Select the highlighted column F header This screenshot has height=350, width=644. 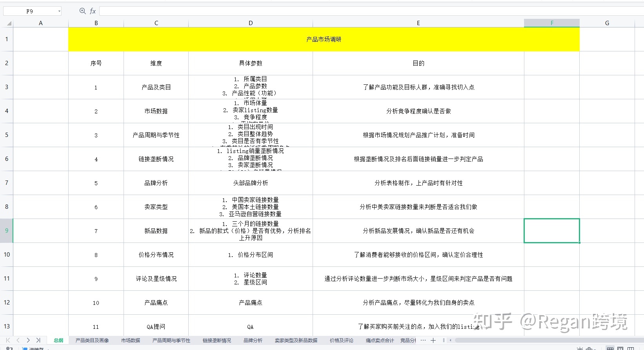tap(552, 23)
